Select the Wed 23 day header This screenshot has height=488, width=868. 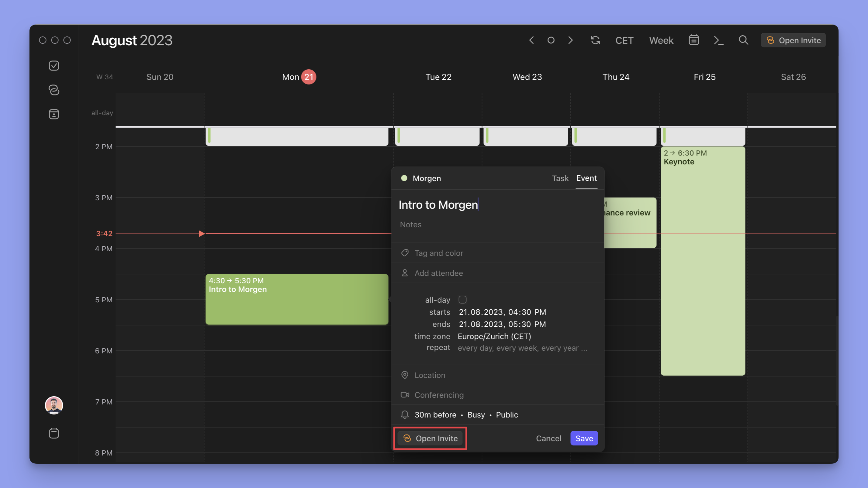527,77
